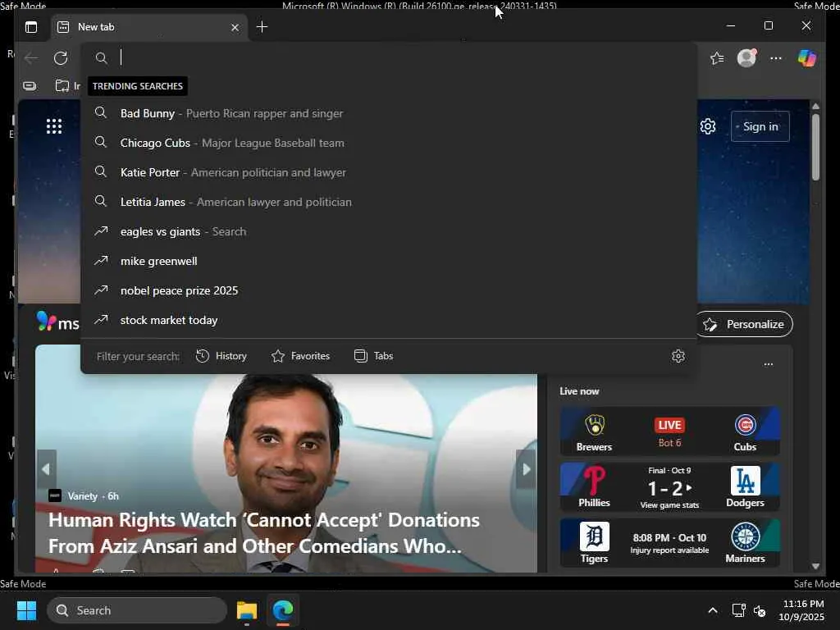Click scrollbar down arrow
This screenshot has width=840, height=630.
pyautogui.click(x=815, y=566)
